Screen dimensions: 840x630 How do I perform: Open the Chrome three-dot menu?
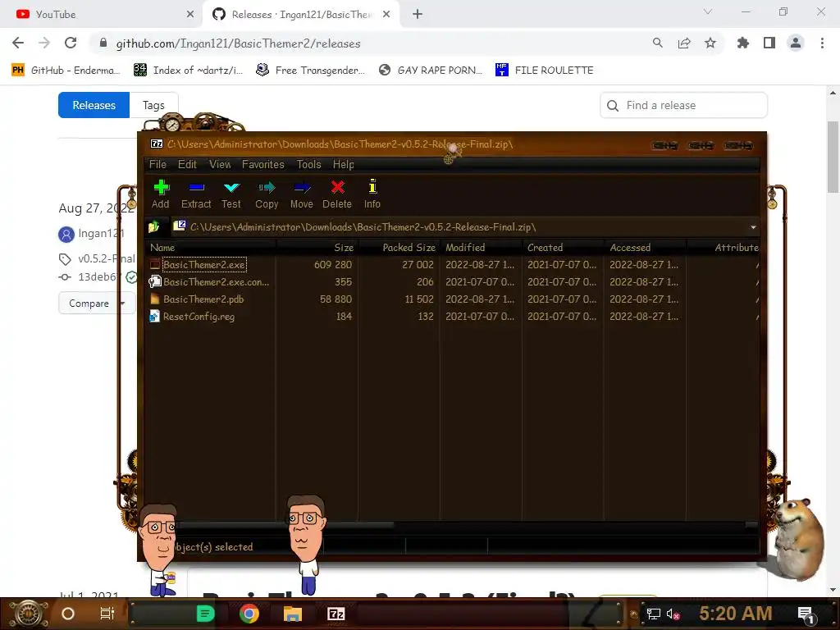click(822, 43)
